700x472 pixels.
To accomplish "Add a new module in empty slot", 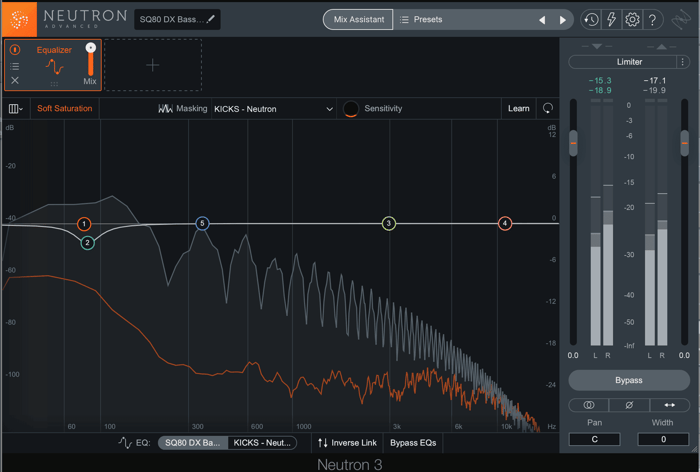I will click(153, 65).
